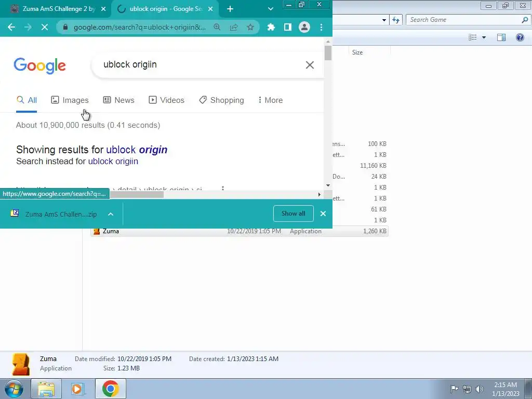Open volume speaker tray icon

point(479,389)
